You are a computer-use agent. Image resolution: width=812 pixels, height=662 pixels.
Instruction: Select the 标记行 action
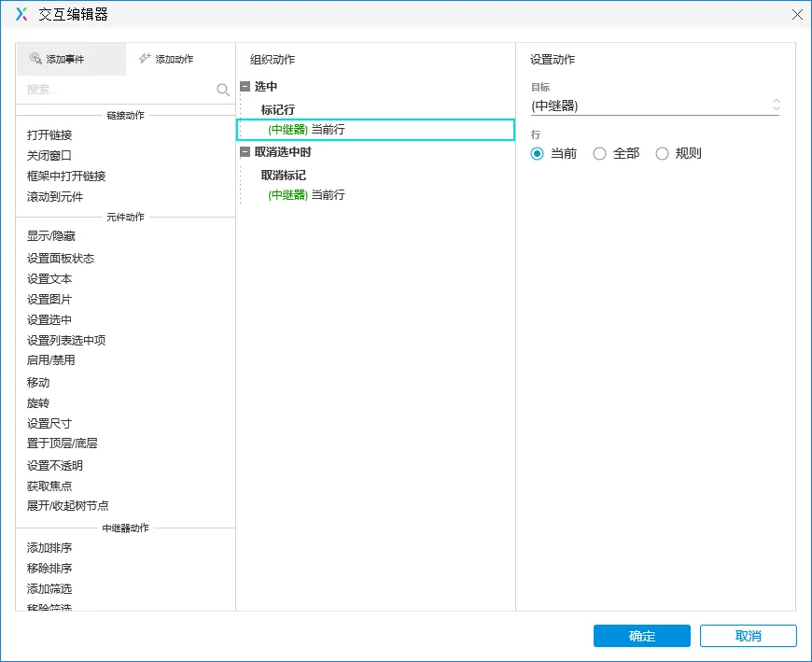tap(278, 110)
